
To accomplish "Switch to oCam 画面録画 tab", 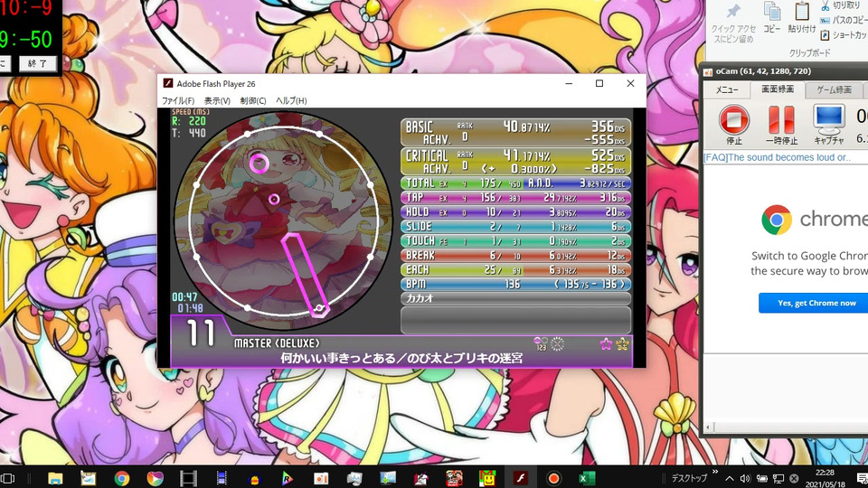I will pyautogui.click(x=778, y=89).
